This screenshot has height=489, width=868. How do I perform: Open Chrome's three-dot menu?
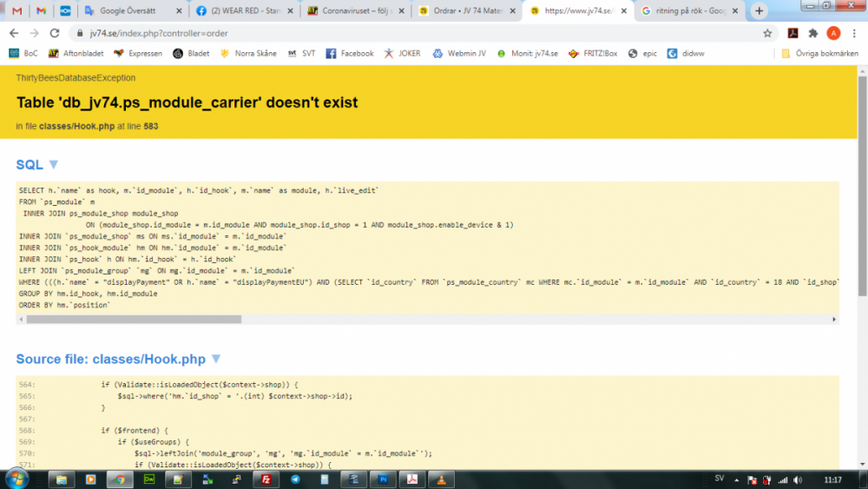854,33
